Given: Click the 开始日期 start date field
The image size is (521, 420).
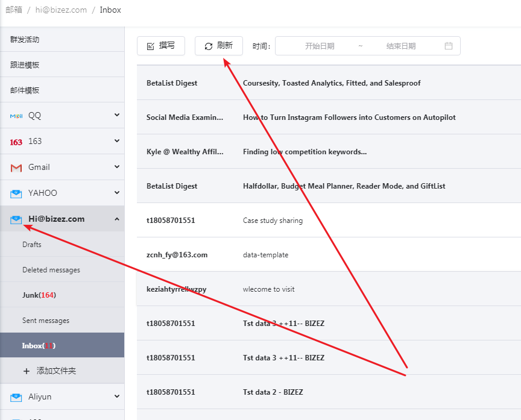Looking at the screenshot, I should pos(320,46).
